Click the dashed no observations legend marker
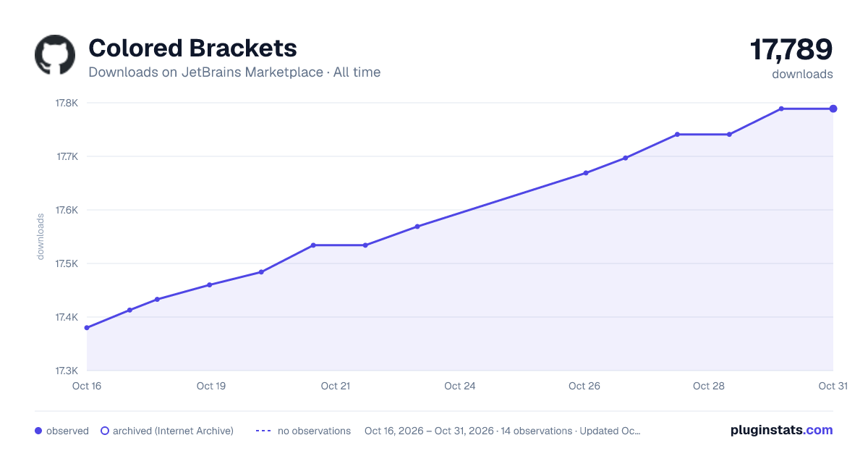Image resolution: width=868 pixels, height=456 pixels. coord(263,431)
